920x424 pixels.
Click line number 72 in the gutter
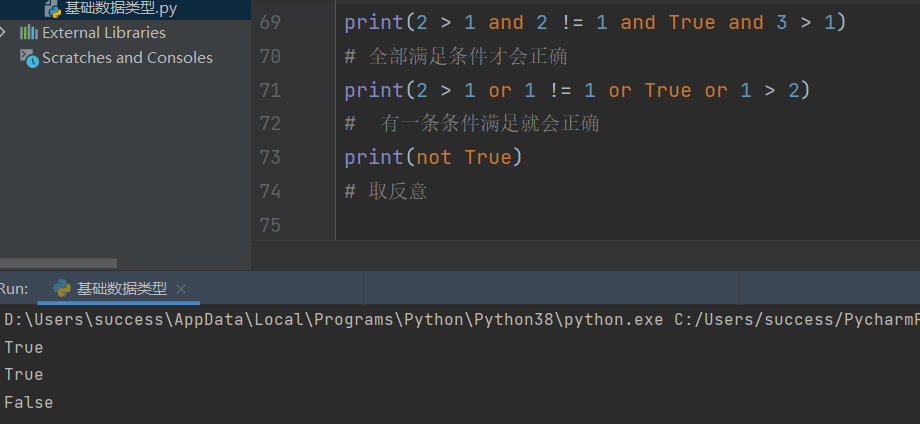pos(269,124)
